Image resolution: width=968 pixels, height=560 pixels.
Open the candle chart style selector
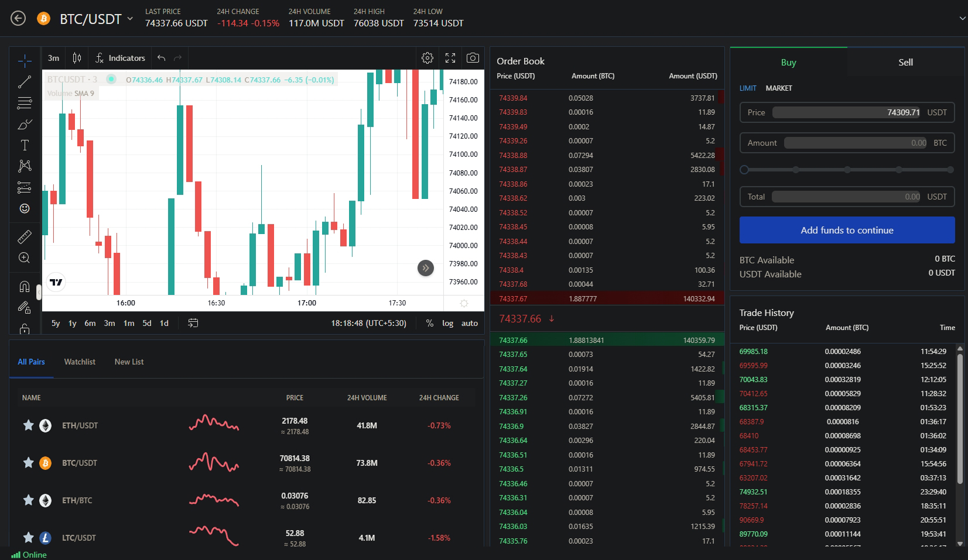point(77,58)
